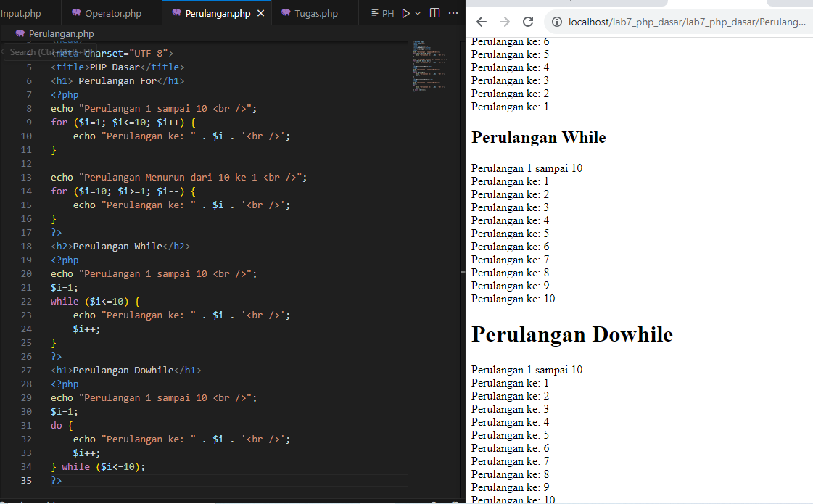Click the PHP label in the editor toolbar

pyautogui.click(x=389, y=12)
